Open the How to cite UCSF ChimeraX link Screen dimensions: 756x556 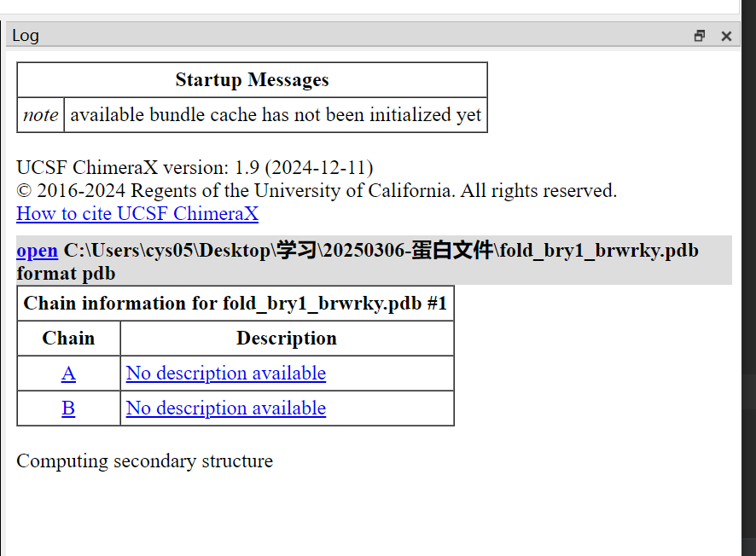click(137, 213)
